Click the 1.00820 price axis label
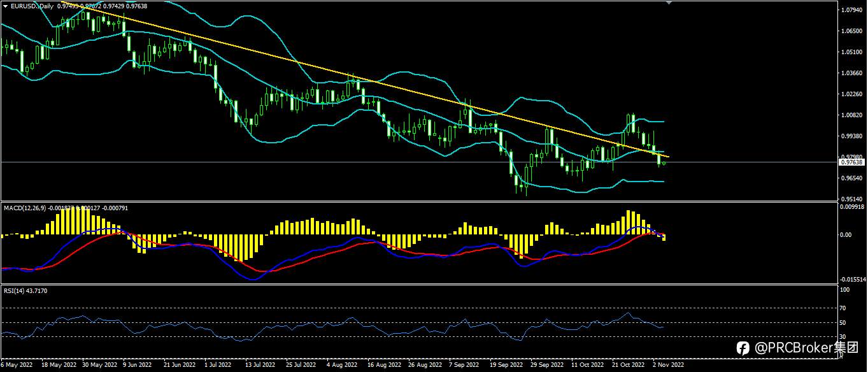This screenshot has width=868, height=372. click(x=851, y=115)
